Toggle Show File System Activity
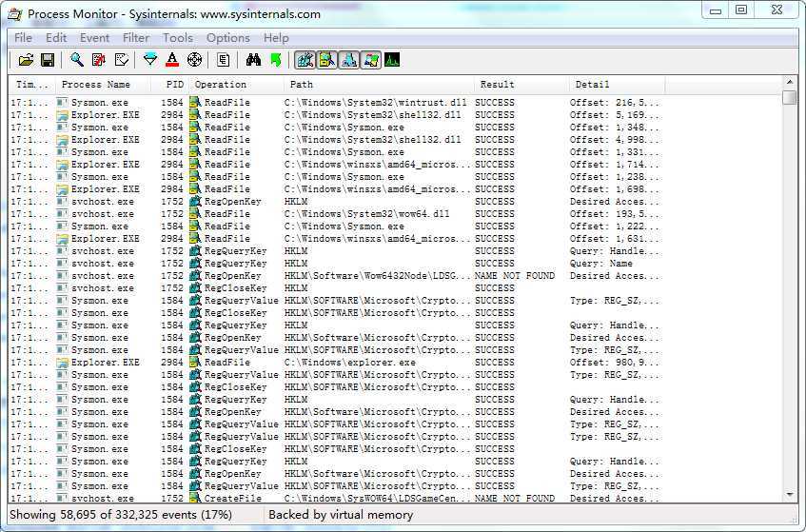 point(327,60)
